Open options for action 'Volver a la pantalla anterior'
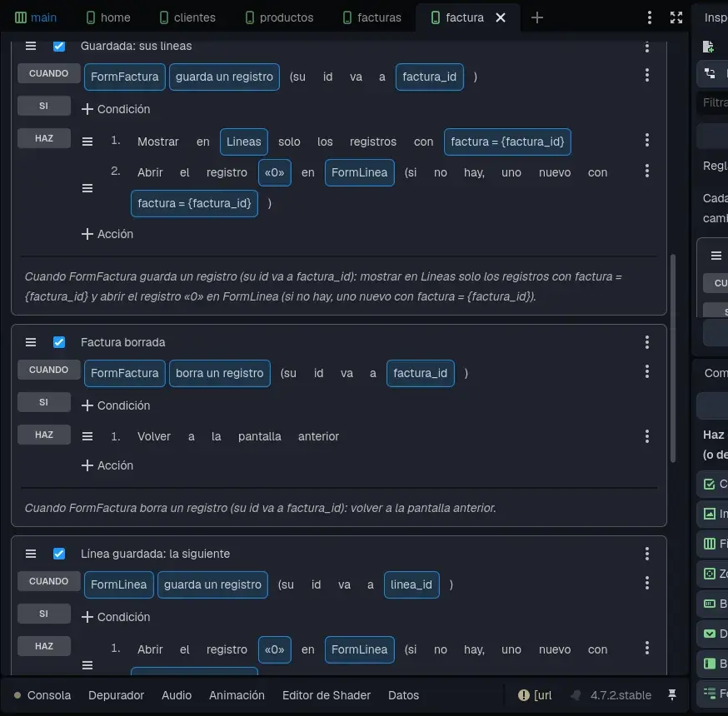This screenshot has width=728, height=716. pyautogui.click(x=646, y=436)
